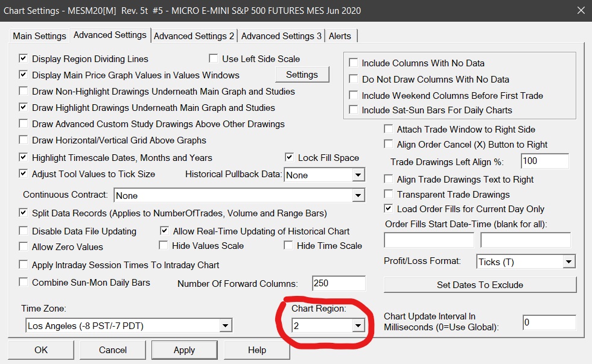Toggle Load Order Fills for Current Day Only
The image size is (592, 364).
pyautogui.click(x=388, y=209)
